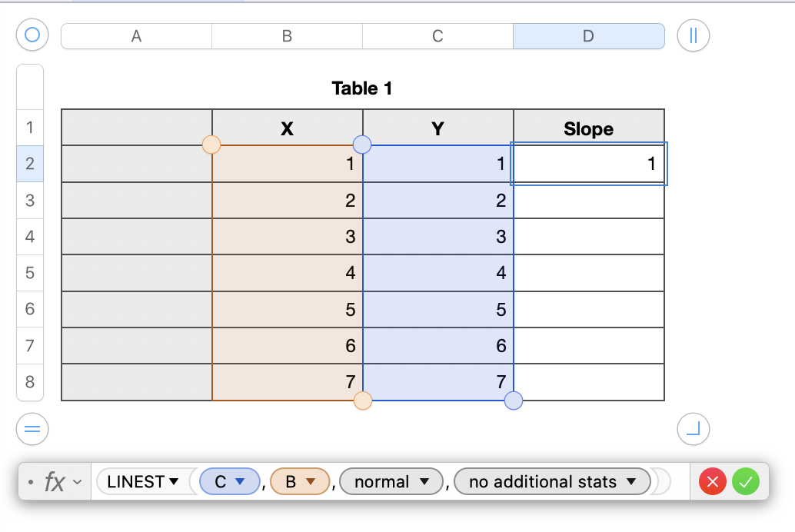This screenshot has width=795, height=532.
Task: Click cell with value 4 in X column
Action: coord(287,273)
